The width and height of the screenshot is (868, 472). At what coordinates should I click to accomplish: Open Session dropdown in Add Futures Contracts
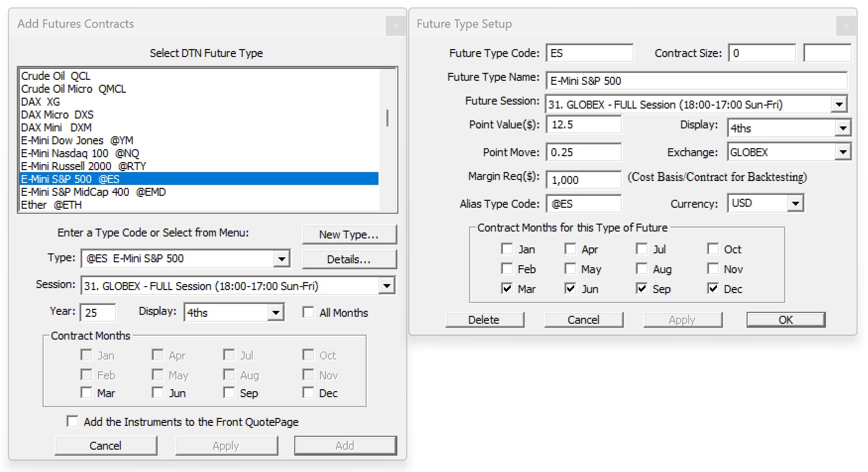point(386,286)
